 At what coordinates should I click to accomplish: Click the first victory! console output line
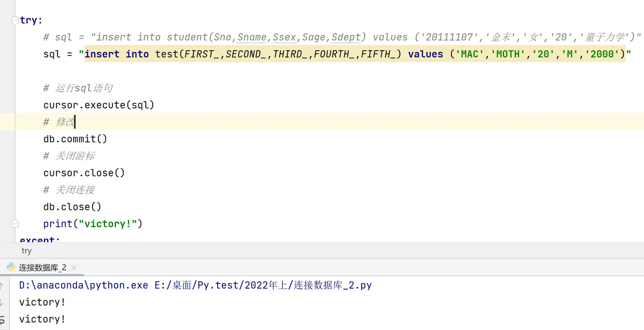point(42,302)
